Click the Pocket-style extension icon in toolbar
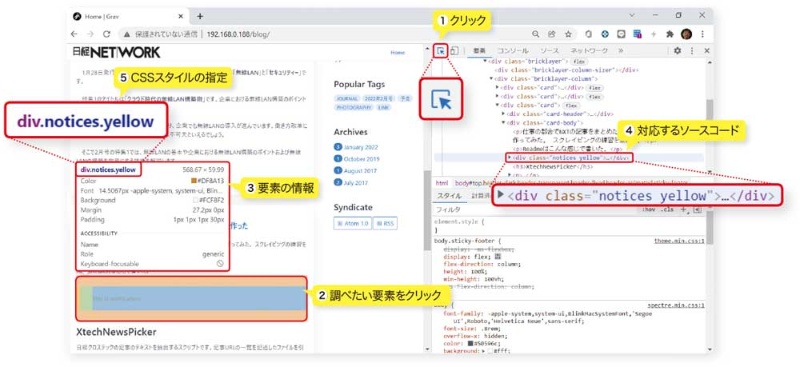Viewport: 800px width, 367px height. [621, 34]
